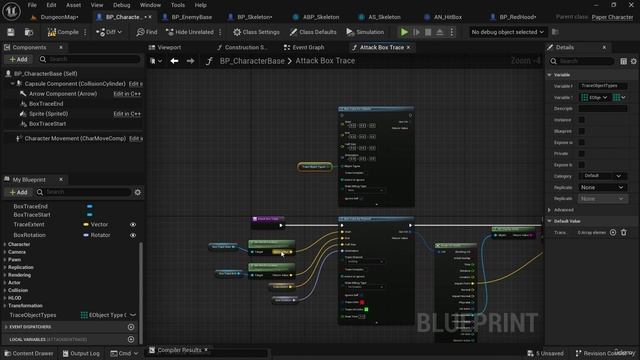
Task: Open the Output Log
Action: tap(81, 353)
